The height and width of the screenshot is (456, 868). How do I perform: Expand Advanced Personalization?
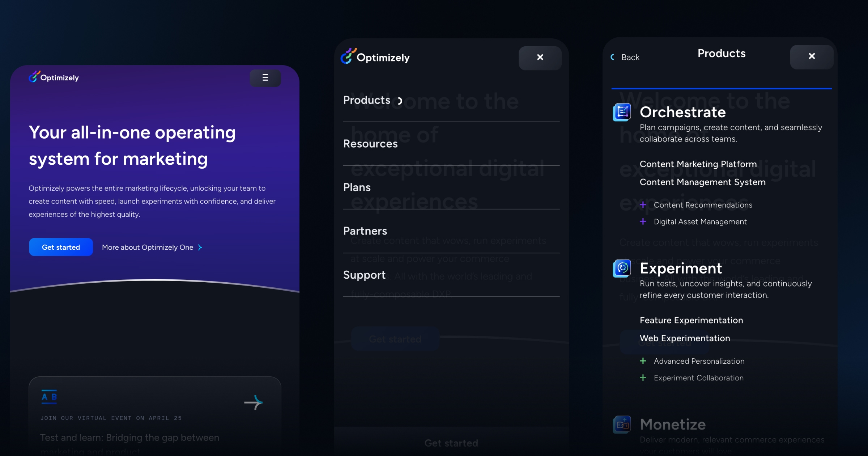[x=643, y=361]
